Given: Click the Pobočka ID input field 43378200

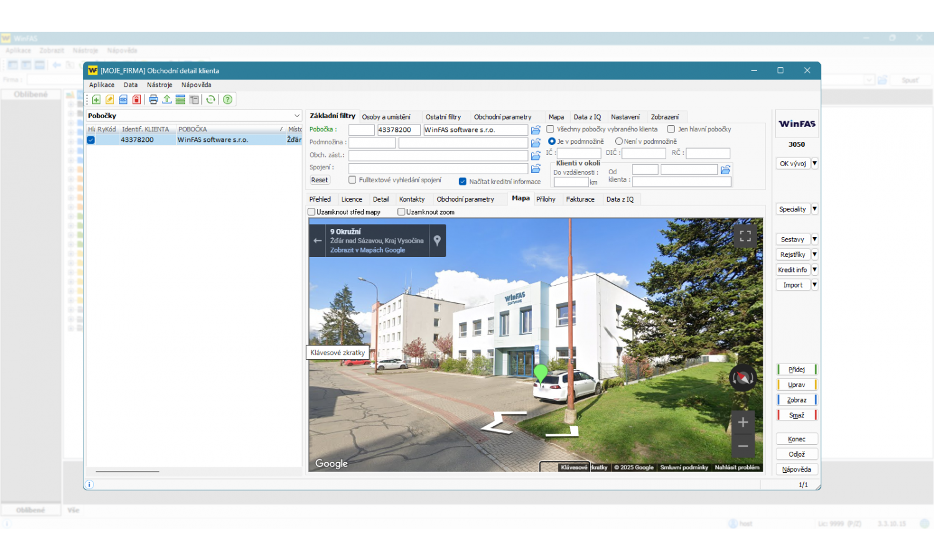Looking at the screenshot, I should pyautogui.click(x=399, y=130).
